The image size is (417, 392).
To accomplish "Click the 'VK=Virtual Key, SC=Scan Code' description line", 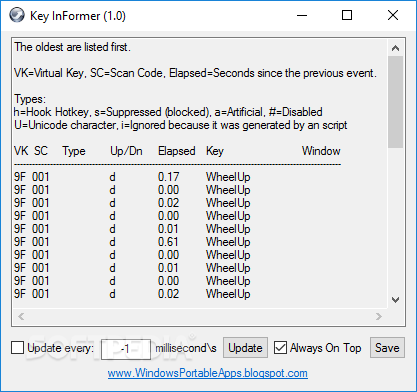I will click(x=195, y=73).
